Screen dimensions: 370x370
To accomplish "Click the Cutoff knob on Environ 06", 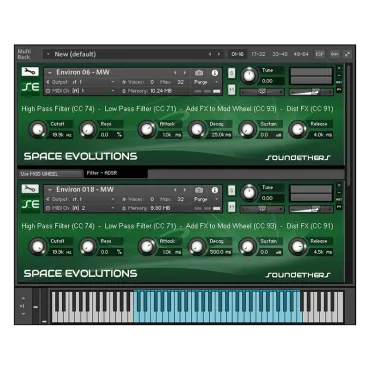I will pos(38,130).
